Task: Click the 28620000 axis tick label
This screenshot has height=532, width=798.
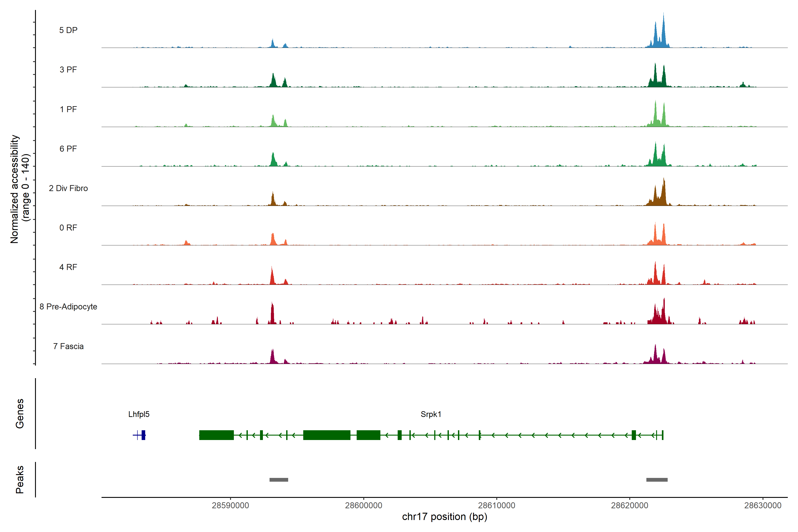Action: point(629,506)
